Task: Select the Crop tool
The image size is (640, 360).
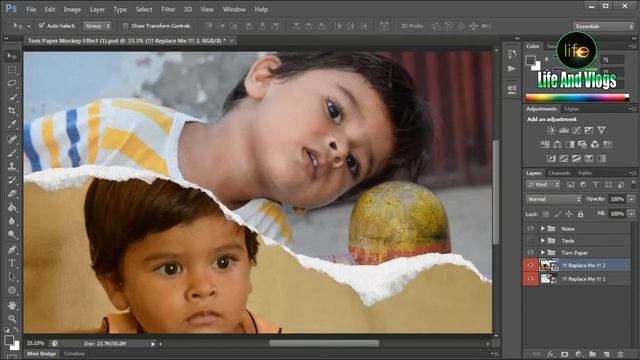Action: click(x=12, y=111)
